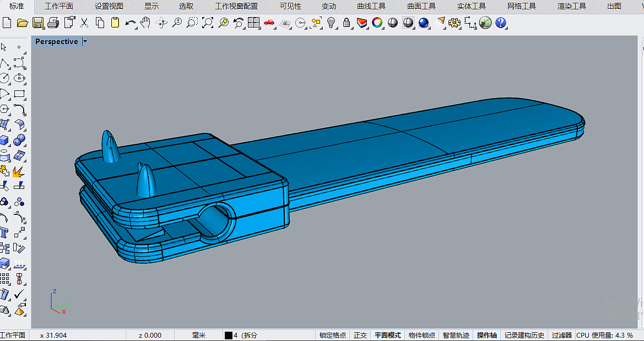The height and width of the screenshot is (341, 644).
Task: Click the 过滤器 filter button
Action: [561, 335]
